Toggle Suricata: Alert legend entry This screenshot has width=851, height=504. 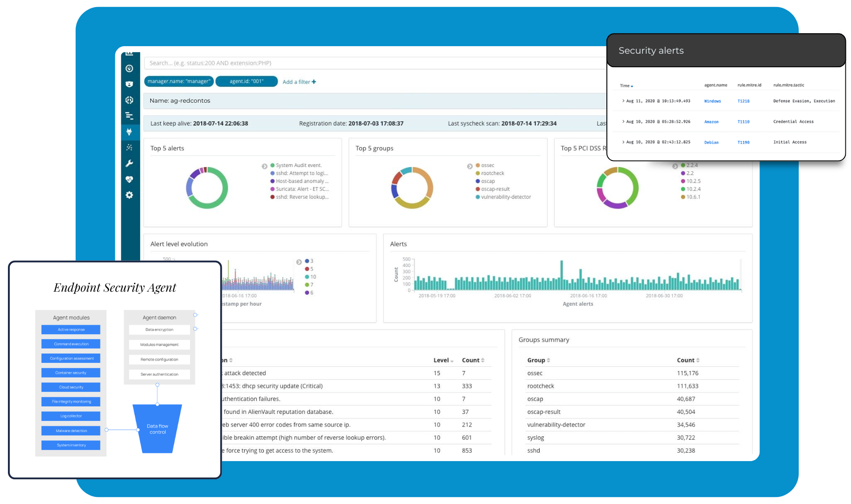click(299, 189)
